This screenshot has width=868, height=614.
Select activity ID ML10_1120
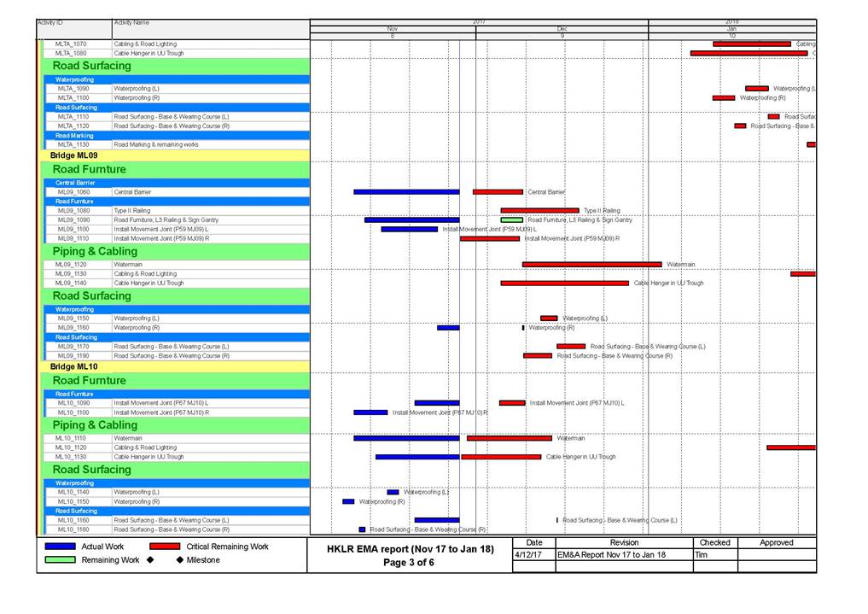click(x=71, y=447)
